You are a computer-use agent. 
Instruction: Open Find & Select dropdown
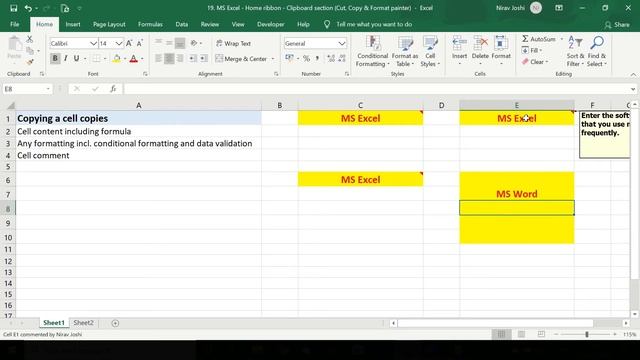click(x=597, y=51)
